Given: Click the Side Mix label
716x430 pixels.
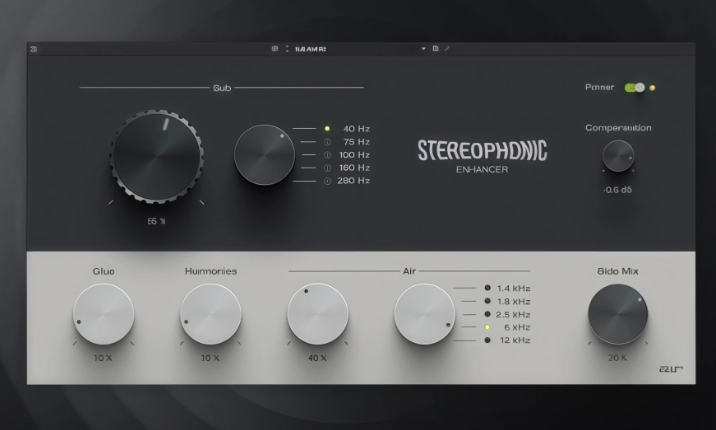Looking at the screenshot, I should 618,271.
